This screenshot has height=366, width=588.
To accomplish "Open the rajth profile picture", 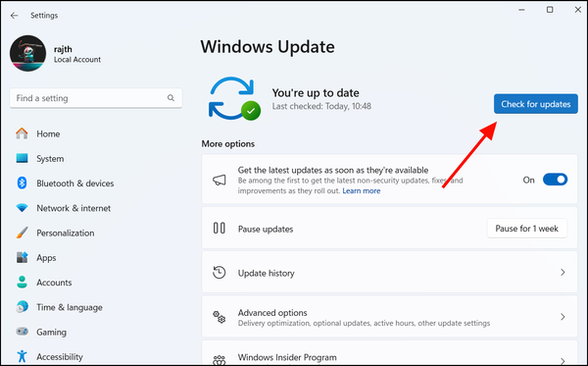I will pos(28,54).
